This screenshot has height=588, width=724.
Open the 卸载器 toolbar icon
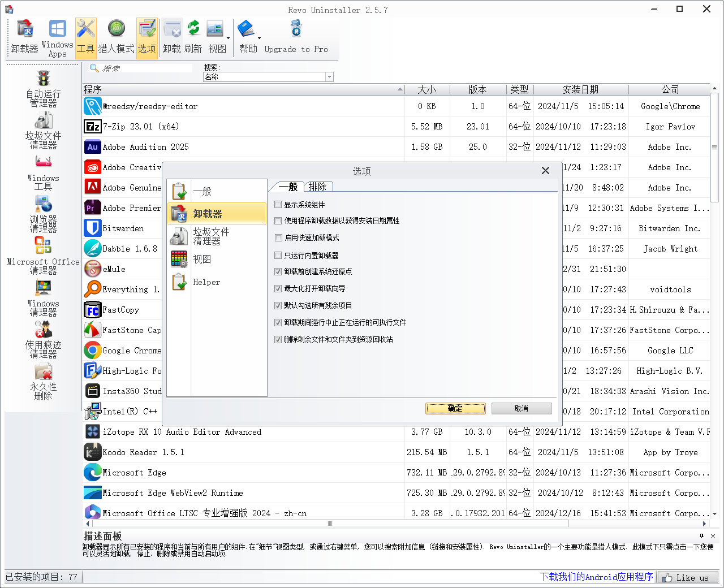tap(25, 37)
